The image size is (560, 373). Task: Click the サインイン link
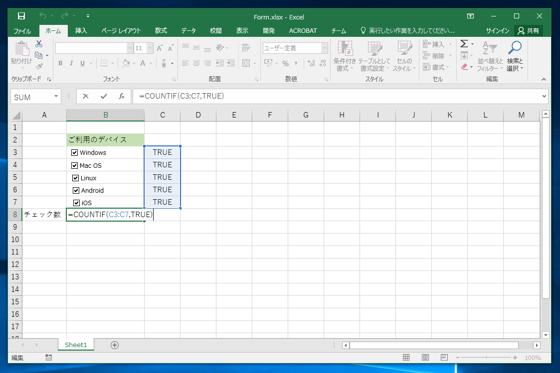(497, 31)
